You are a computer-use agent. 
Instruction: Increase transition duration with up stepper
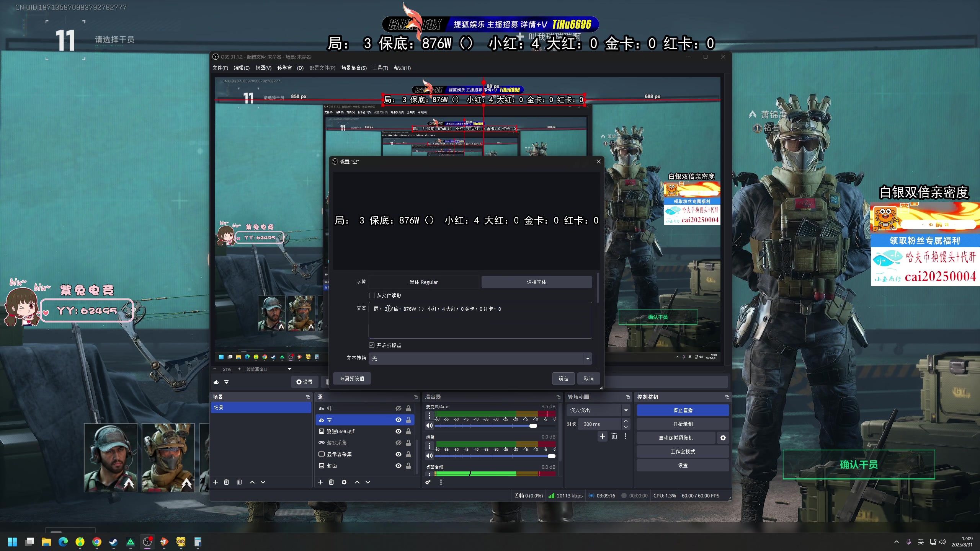coord(626,421)
